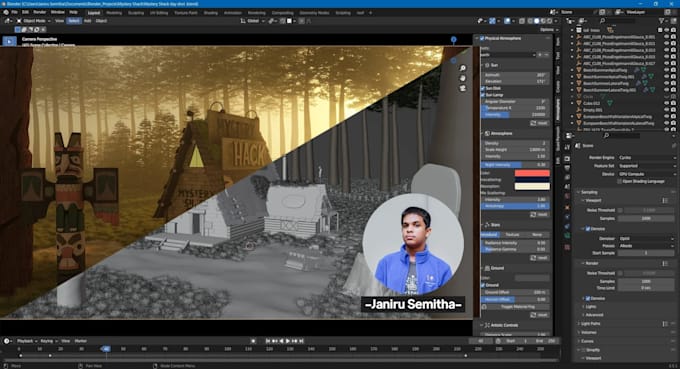Open the Device GPU Compute dropdown
Screen dimensions: 680x369
[647, 174]
